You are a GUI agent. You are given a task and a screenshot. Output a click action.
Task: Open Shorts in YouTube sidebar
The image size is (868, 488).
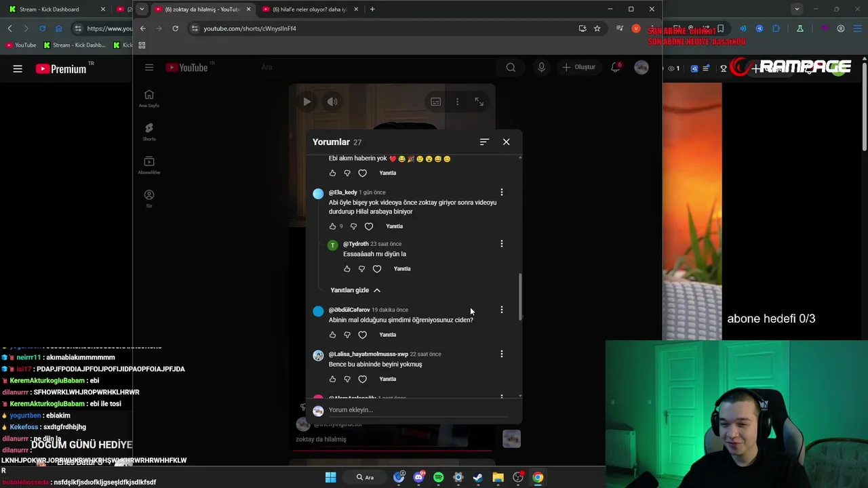[x=149, y=131]
